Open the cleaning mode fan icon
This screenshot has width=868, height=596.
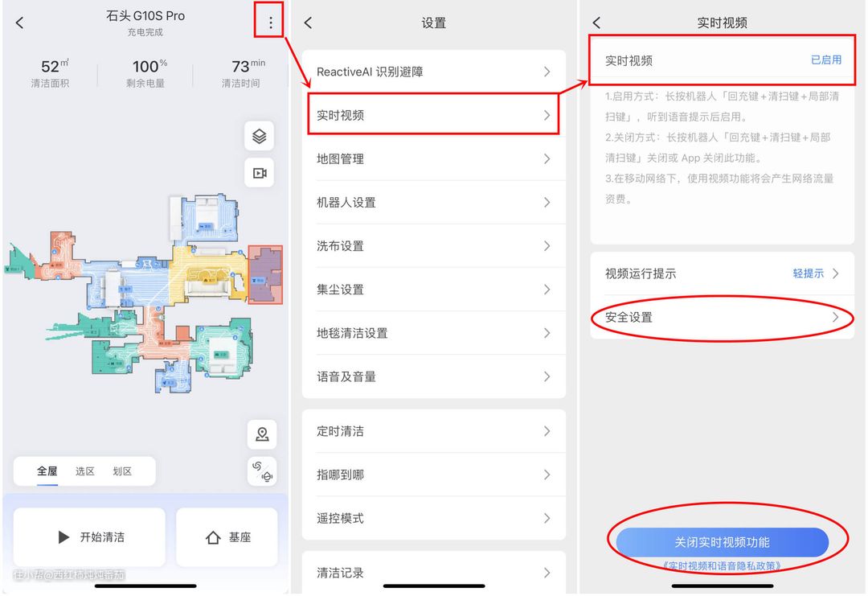click(x=261, y=471)
